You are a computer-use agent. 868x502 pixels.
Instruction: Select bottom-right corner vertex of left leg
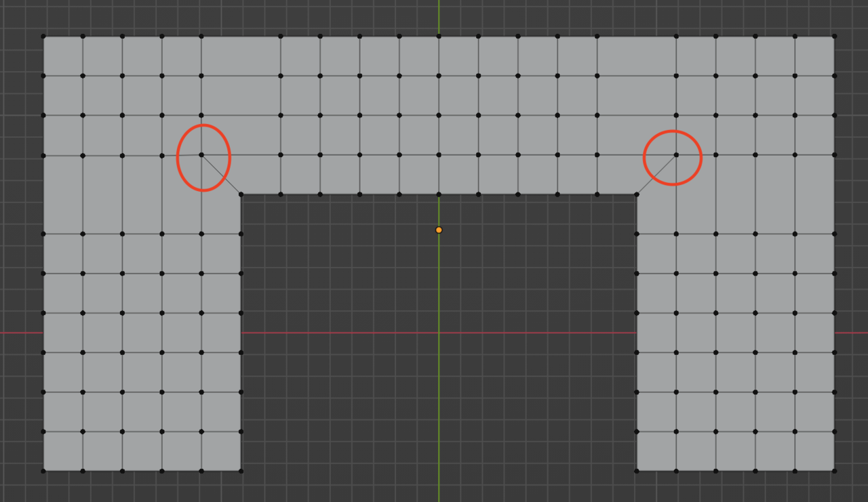click(241, 471)
